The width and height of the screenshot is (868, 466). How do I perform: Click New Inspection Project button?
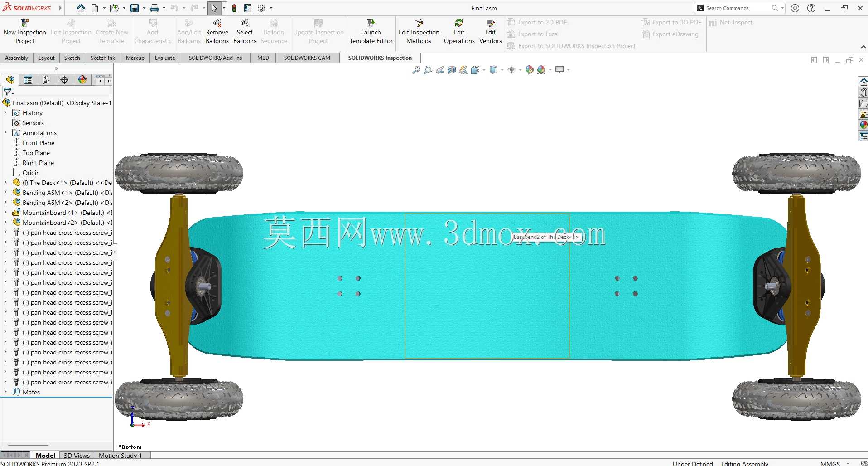25,31
